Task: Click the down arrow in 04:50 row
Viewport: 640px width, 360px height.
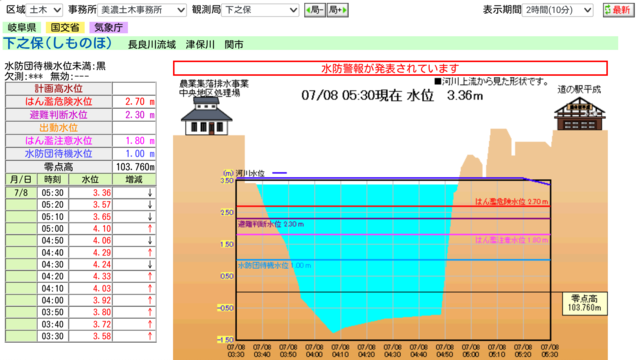Action: click(x=150, y=240)
